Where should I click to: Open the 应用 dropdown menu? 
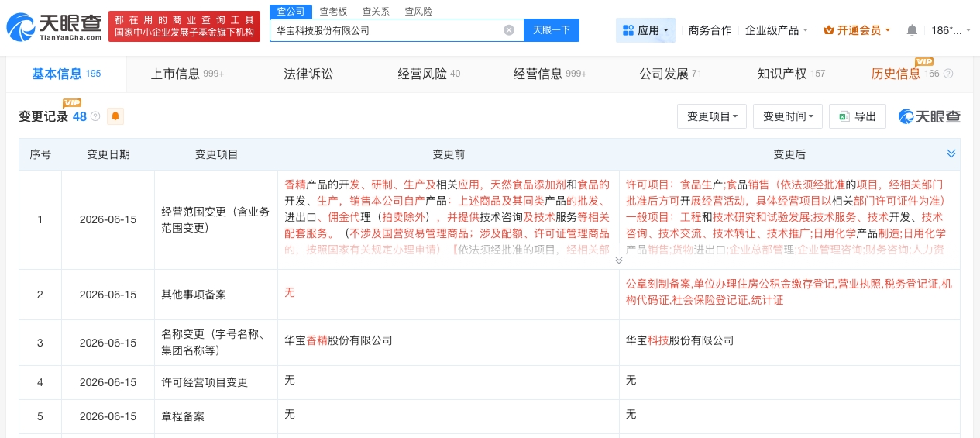click(645, 30)
